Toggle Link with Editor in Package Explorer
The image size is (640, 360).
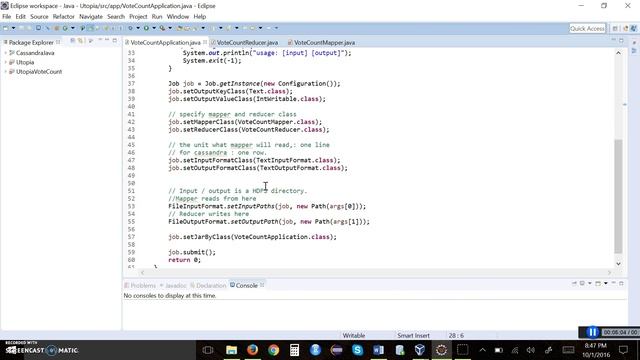coord(80,40)
